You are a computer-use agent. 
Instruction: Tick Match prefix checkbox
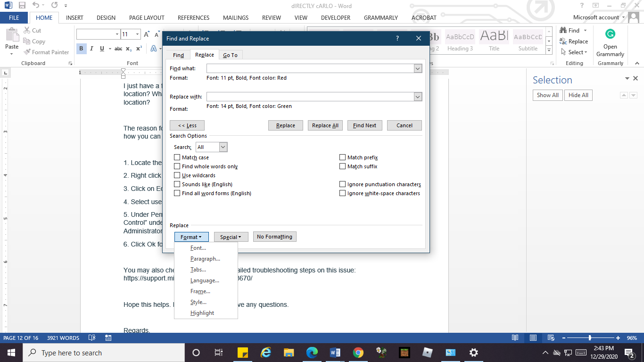click(x=343, y=157)
